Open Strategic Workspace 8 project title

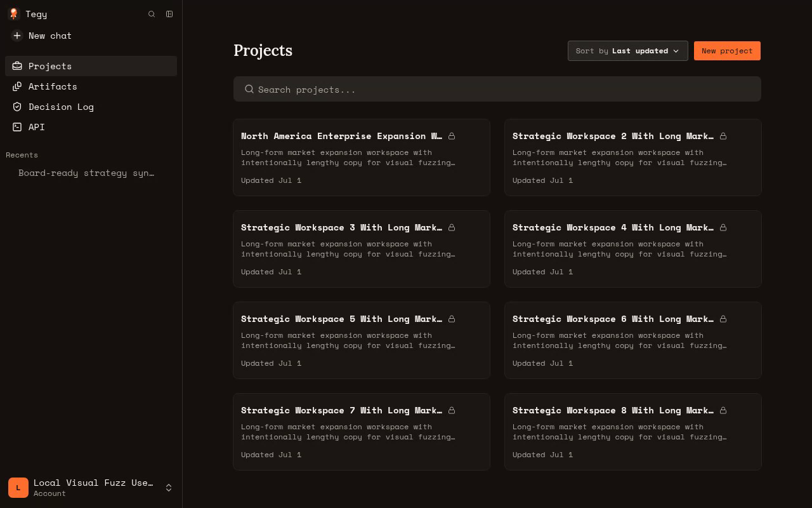click(613, 410)
